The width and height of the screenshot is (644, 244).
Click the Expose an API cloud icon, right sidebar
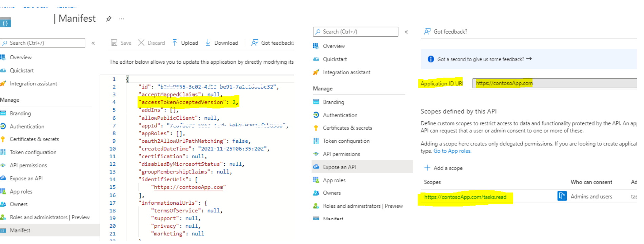[316, 167]
